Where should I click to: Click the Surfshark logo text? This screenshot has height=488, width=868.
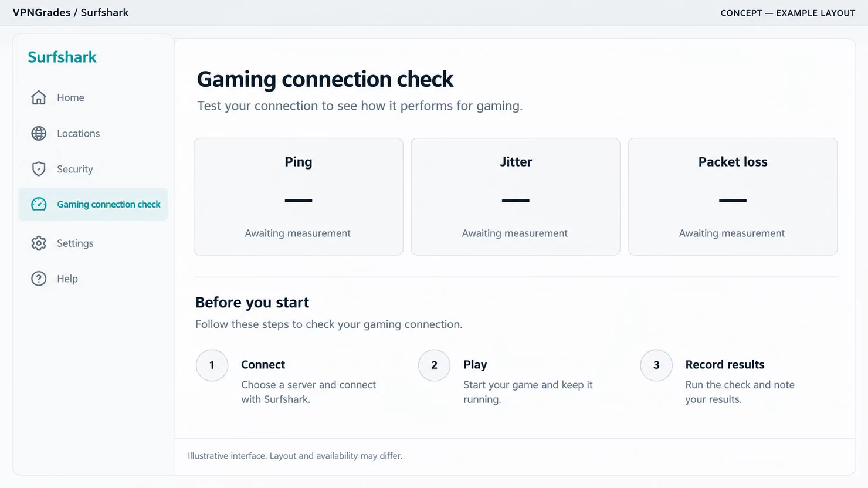point(62,57)
